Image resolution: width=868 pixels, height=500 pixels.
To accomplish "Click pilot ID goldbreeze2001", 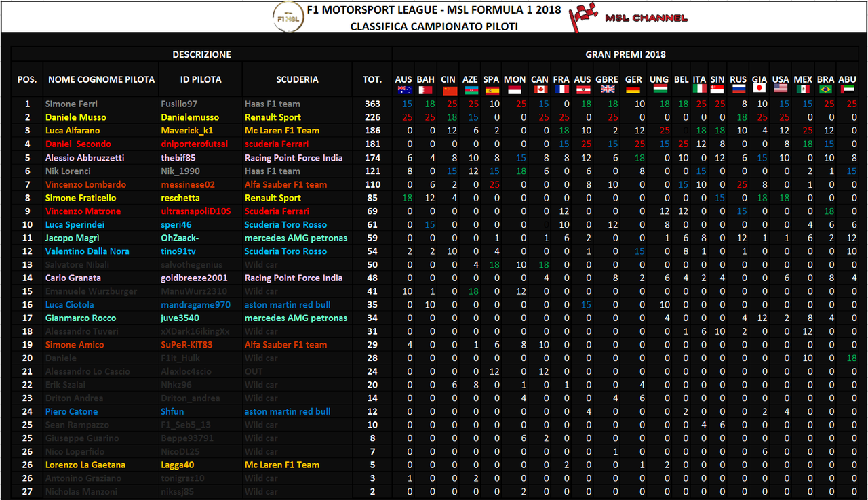I will tap(195, 278).
